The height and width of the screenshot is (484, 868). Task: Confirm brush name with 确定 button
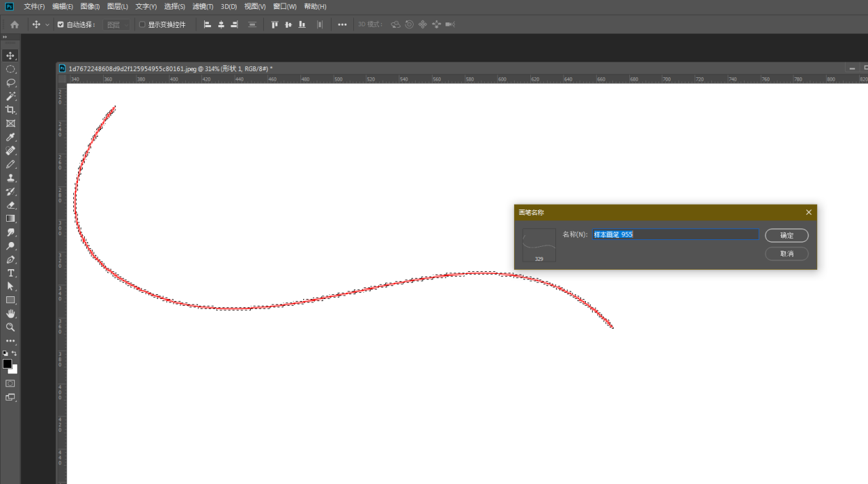pyautogui.click(x=787, y=235)
